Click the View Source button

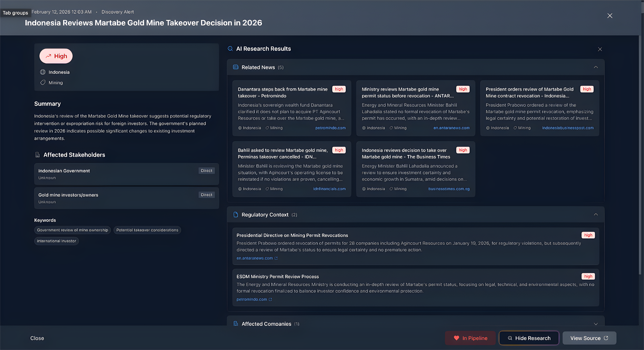[x=589, y=338]
